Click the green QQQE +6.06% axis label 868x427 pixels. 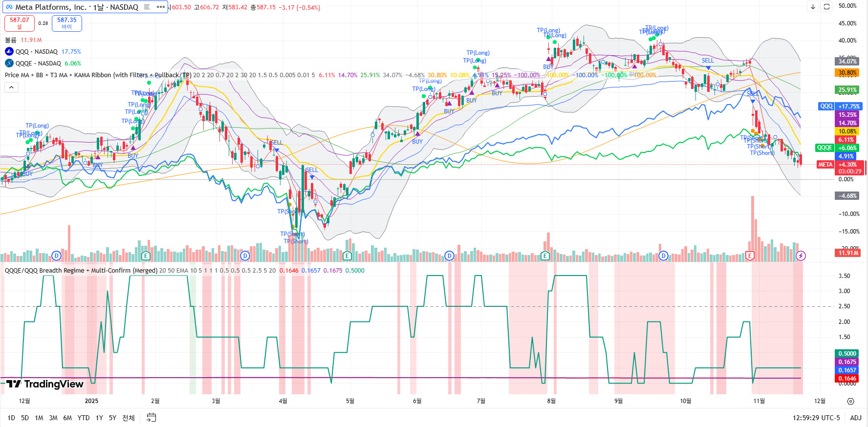838,148
